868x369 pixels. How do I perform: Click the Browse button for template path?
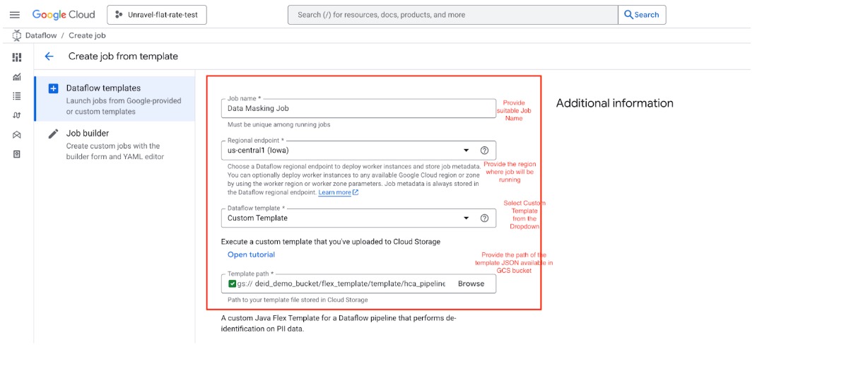471,284
